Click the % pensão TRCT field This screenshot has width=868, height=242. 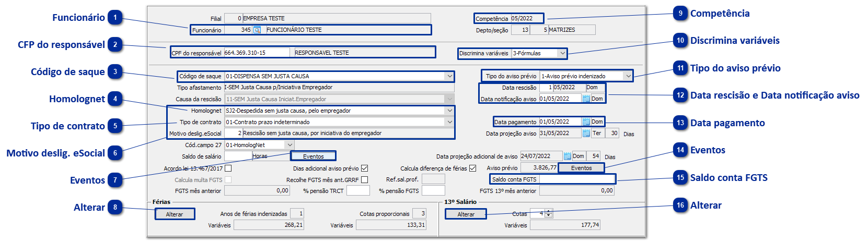pos(358,191)
